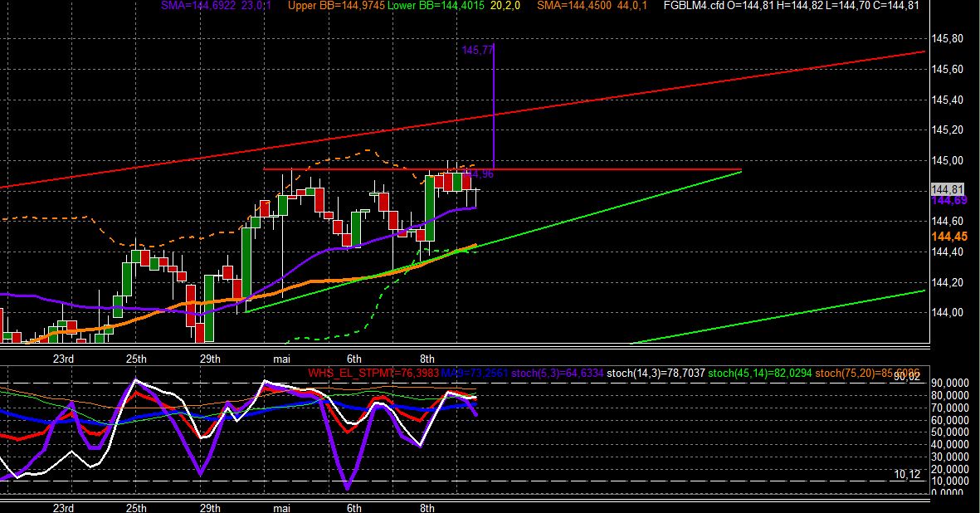
Task: Click the 80,0000 stochastic axis label
Action: (951, 395)
